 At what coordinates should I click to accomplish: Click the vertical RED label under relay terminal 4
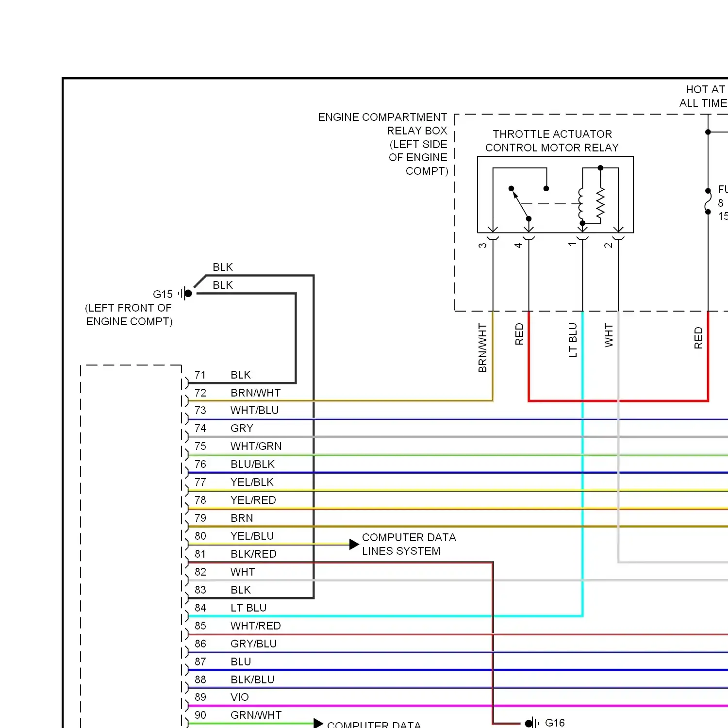[519, 334]
